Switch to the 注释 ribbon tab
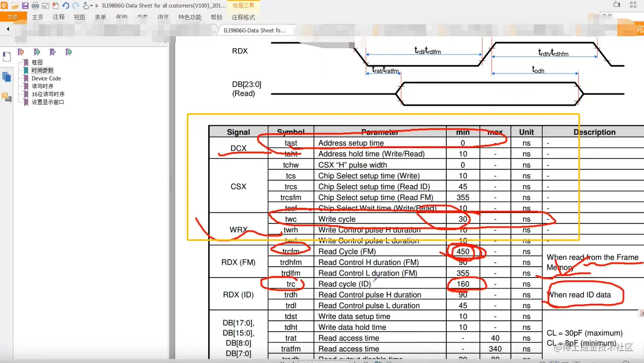The height and width of the screenshot is (363, 644). pos(59,17)
